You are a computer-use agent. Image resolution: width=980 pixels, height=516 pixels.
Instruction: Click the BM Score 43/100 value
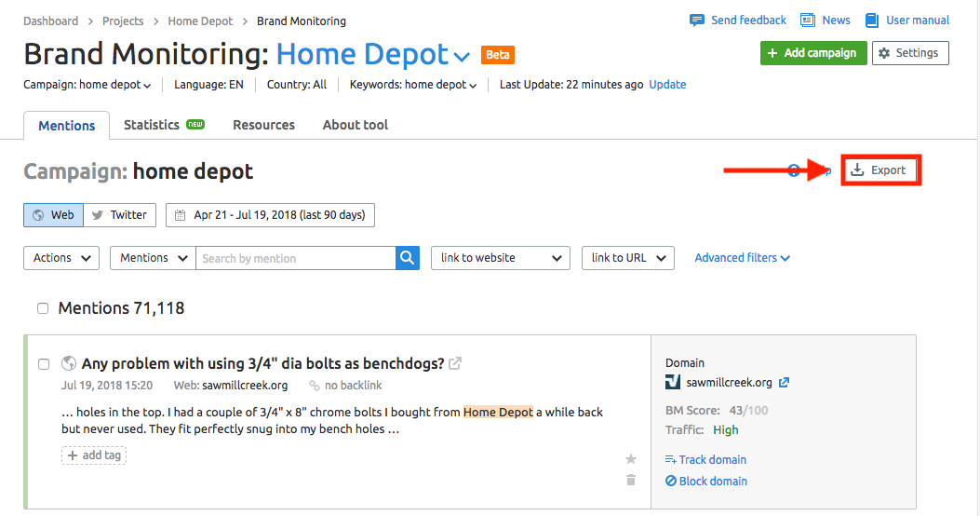pyautogui.click(x=748, y=411)
